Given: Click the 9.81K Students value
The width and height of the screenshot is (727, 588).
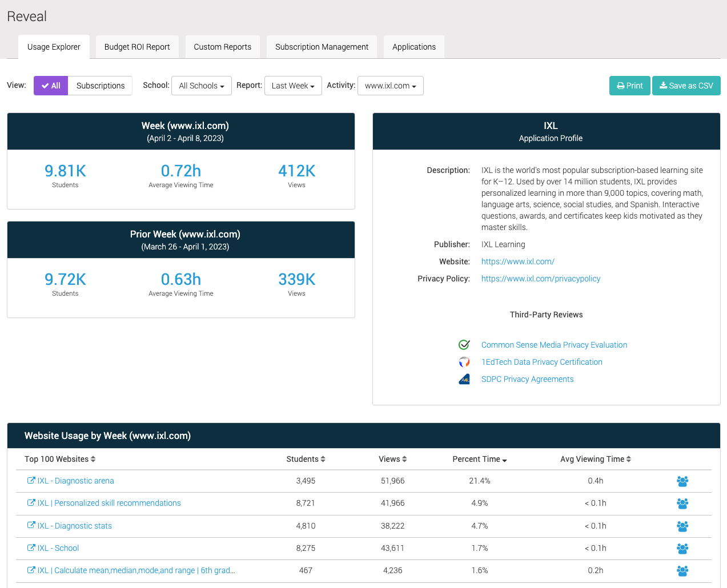Looking at the screenshot, I should (65, 171).
